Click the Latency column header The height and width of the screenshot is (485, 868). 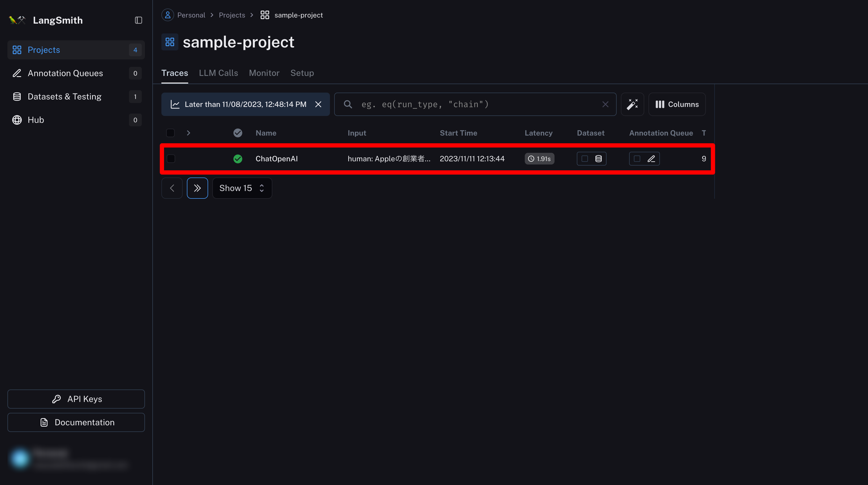click(x=539, y=133)
